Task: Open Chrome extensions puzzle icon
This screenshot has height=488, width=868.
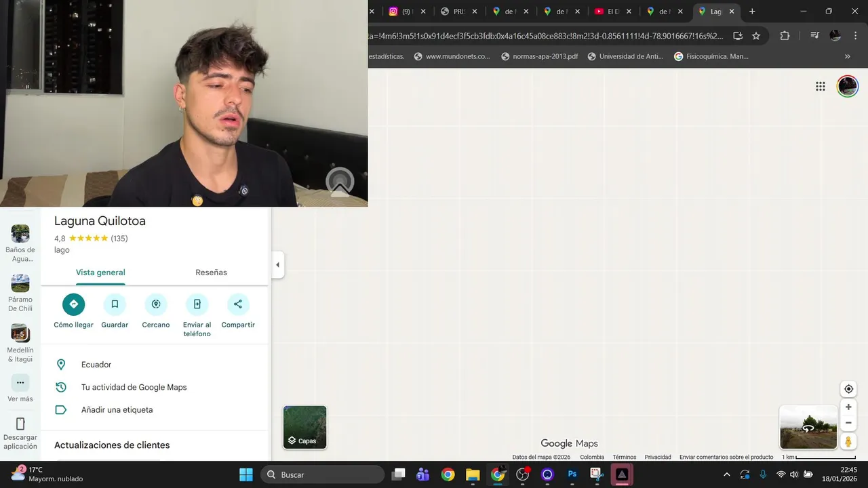Action: click(785, 36)
